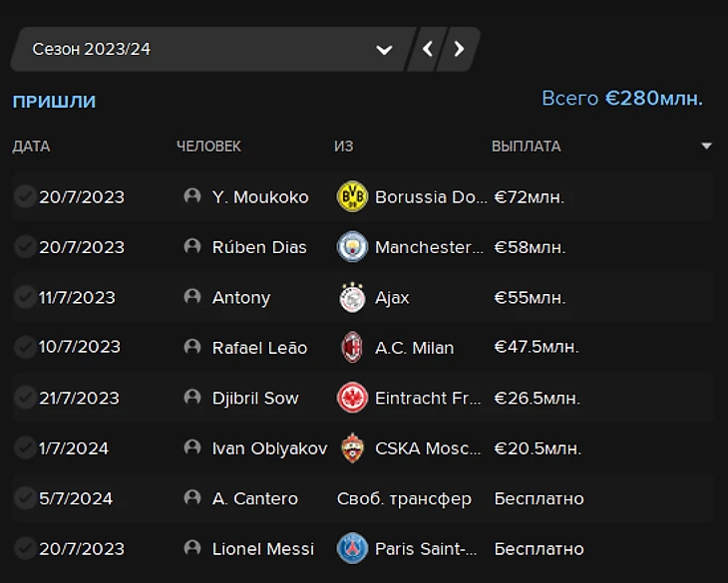Sort transfers by Выплата column header

click(x=526, y=146)
